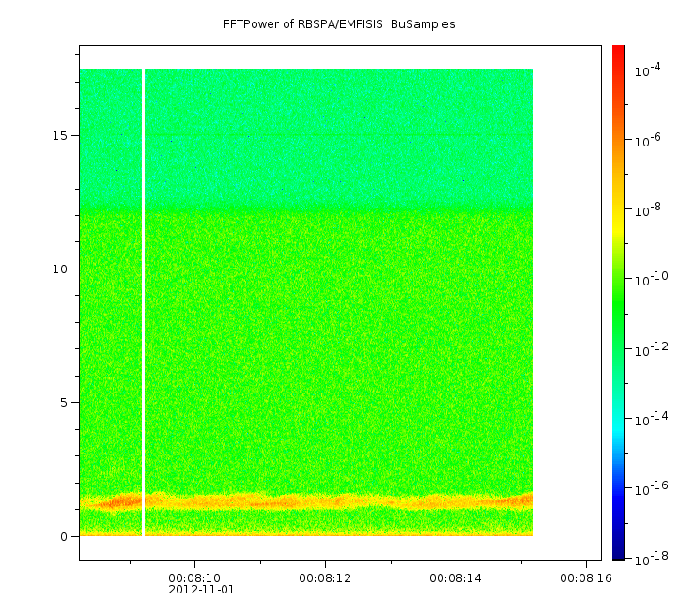Click the 00:08:14 time axis label
Screen dimensions: 680x616
456,577
